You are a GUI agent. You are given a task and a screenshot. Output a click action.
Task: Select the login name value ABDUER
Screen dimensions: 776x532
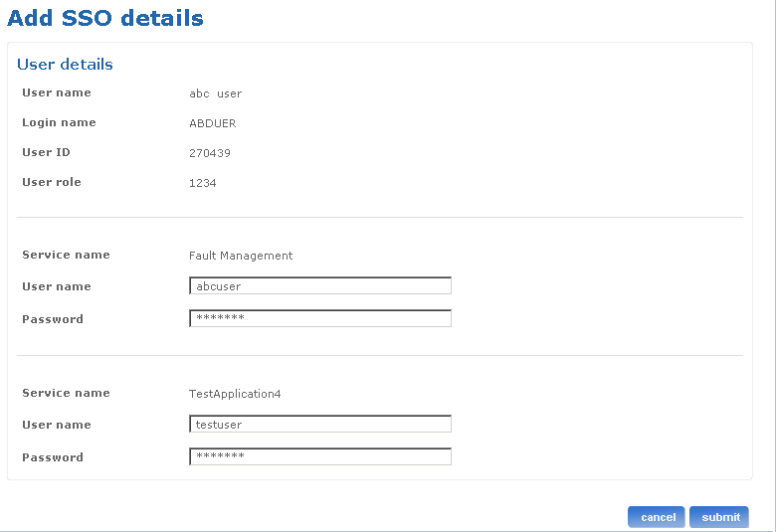212,123
